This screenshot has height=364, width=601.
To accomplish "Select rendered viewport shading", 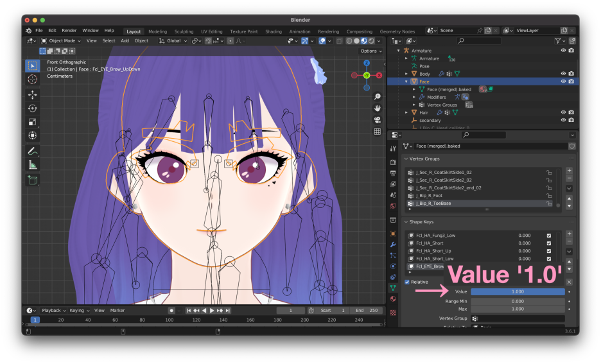I will pos(371,40).
